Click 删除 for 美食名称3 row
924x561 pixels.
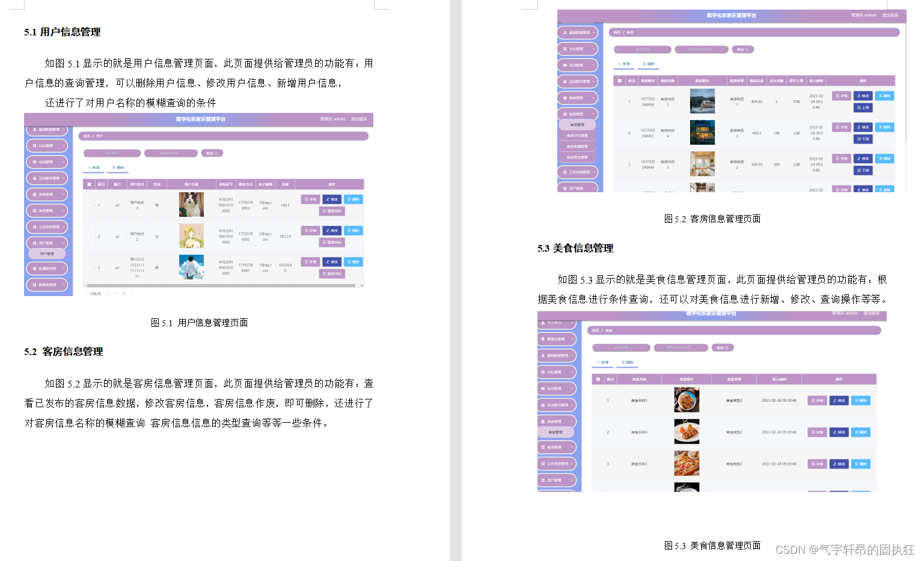coord(861,464)
